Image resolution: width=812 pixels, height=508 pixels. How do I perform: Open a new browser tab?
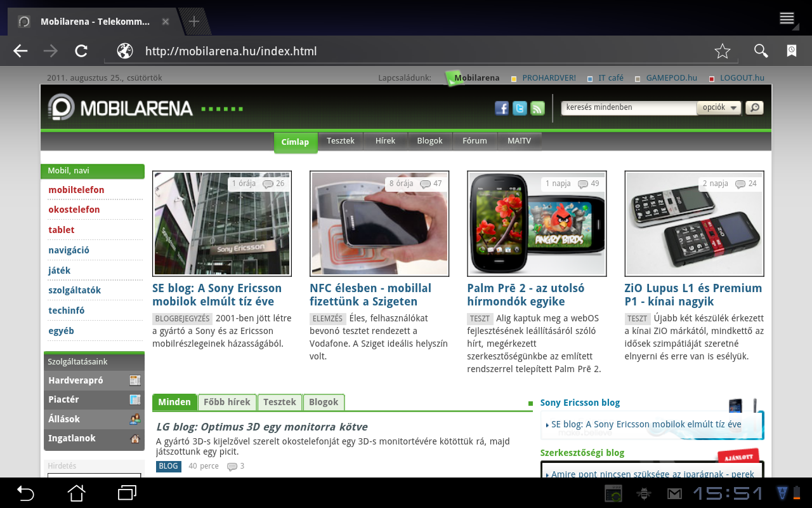(x=194, y=22)
